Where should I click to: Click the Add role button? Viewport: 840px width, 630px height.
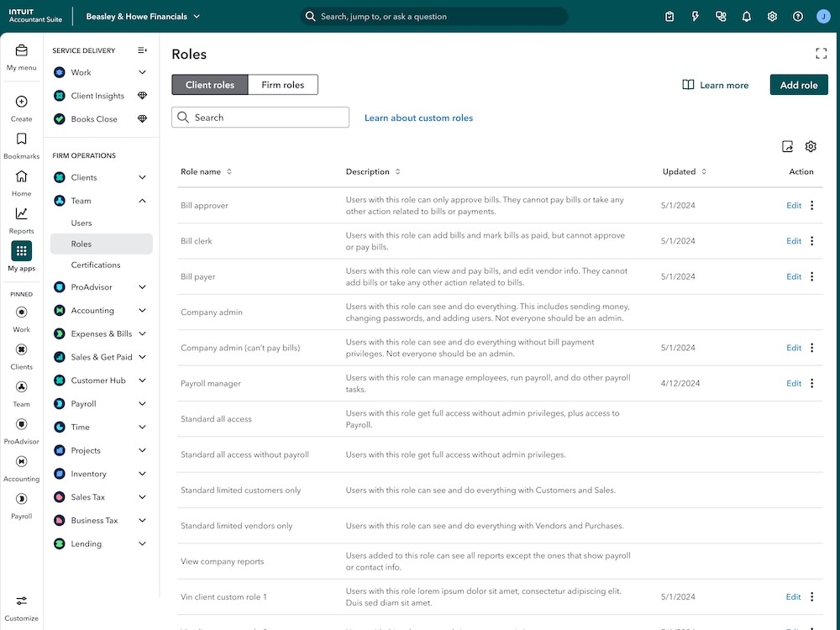click(798, 85)
